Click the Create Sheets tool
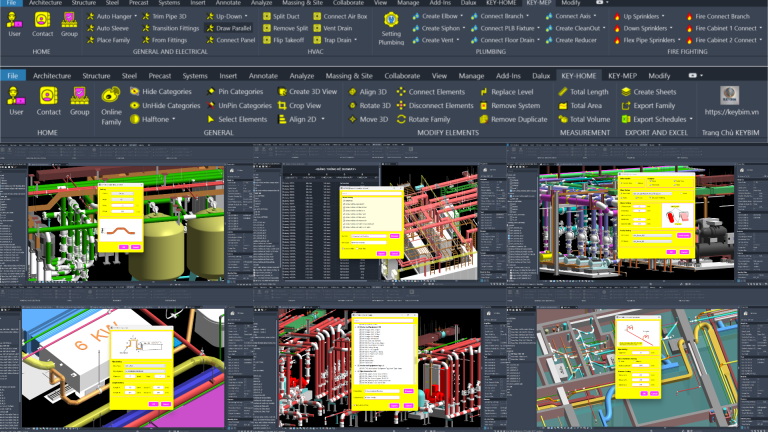 [x=649, y=92]
